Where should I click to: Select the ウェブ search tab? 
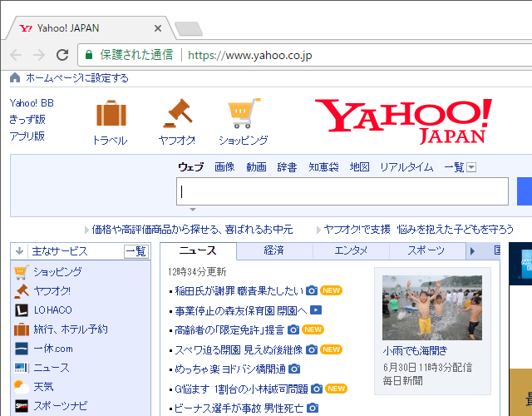pos(190,167)
